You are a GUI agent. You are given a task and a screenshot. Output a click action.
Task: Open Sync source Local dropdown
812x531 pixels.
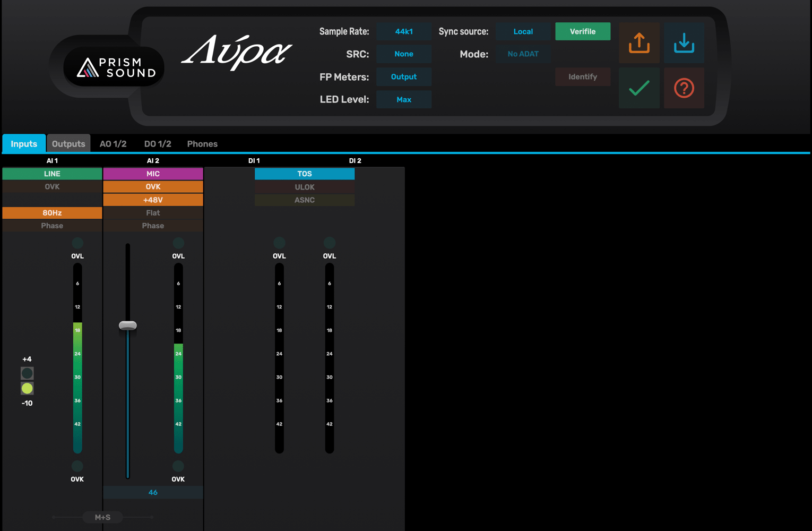click(523, 31)
